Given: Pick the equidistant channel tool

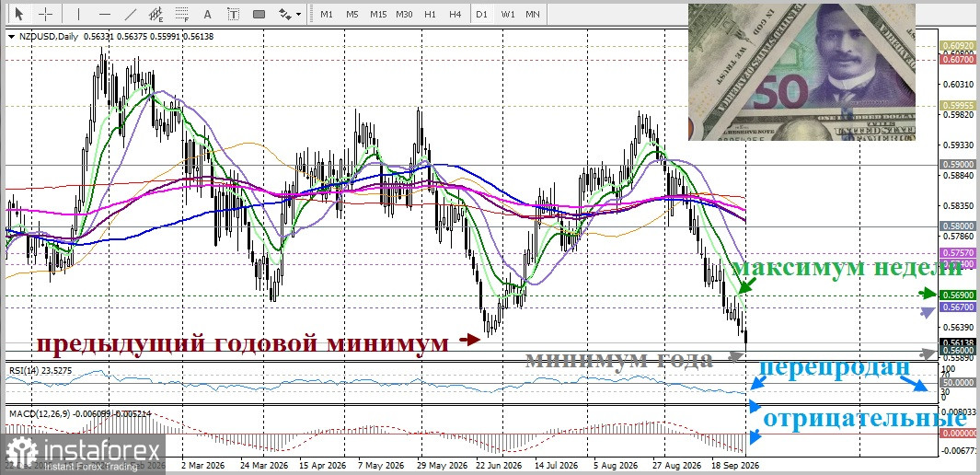Looking at the screenshot, I should coord(156,13).
